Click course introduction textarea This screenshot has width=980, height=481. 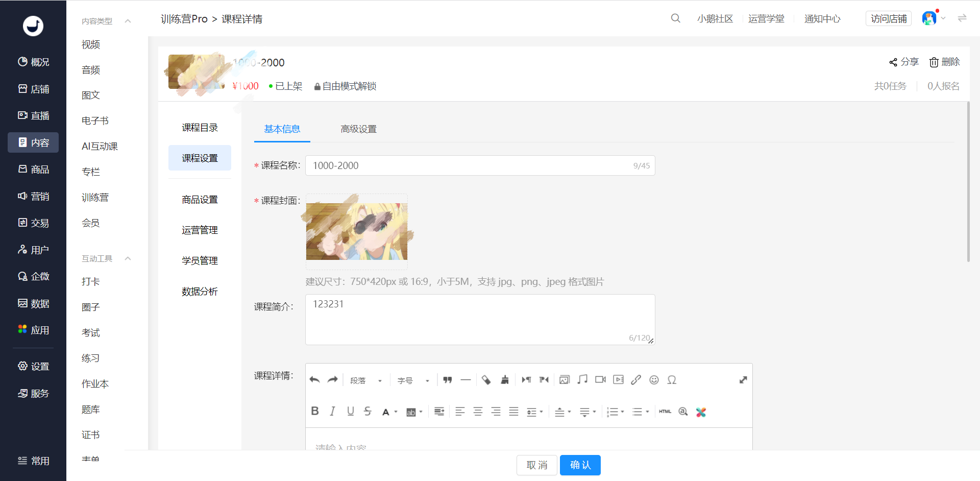tap(480, 320)
